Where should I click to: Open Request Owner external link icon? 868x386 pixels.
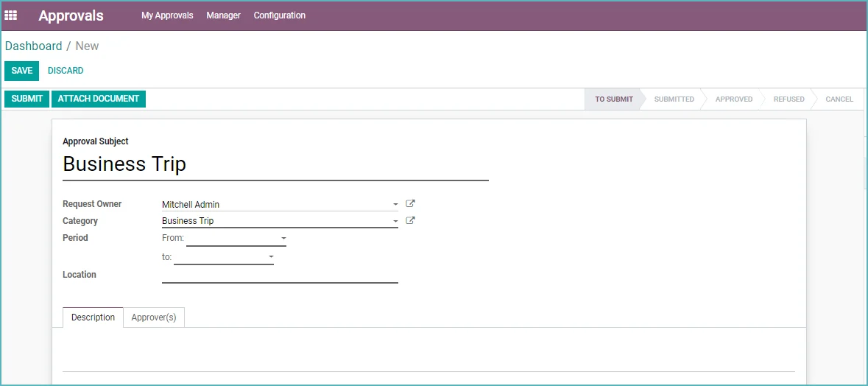click(410, 204)
